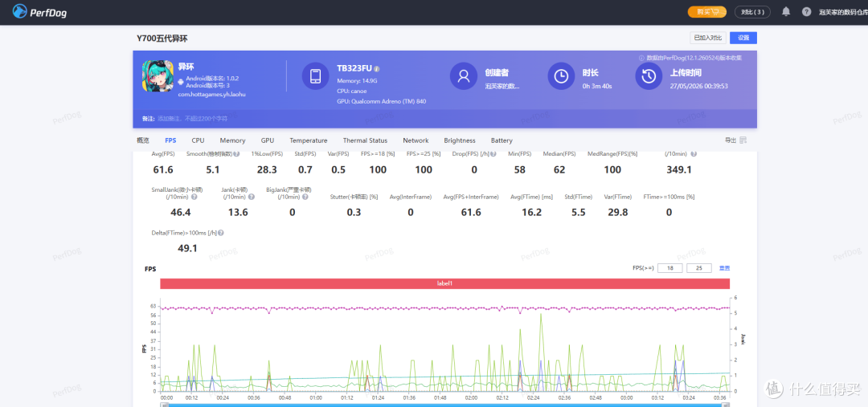This screenshot has height=407, width=868.
Task: Click the help icon beside Delta(FTime)>100ms
Action: click(221, 234)
